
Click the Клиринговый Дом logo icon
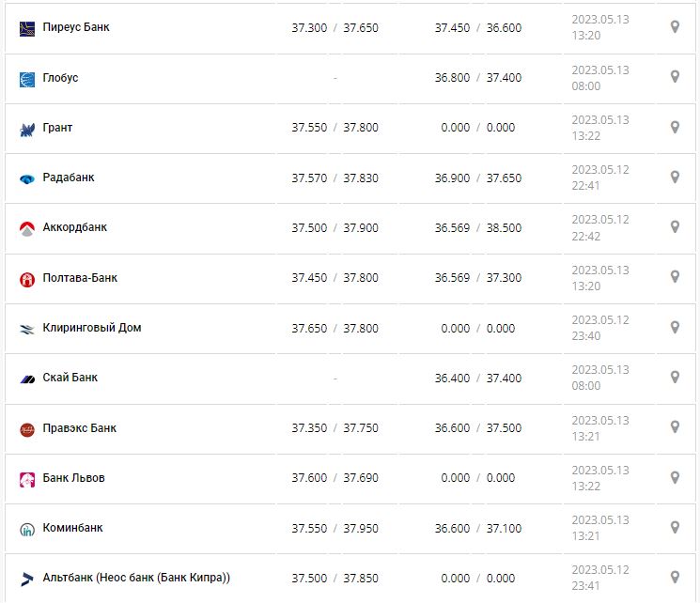point(27,329)
